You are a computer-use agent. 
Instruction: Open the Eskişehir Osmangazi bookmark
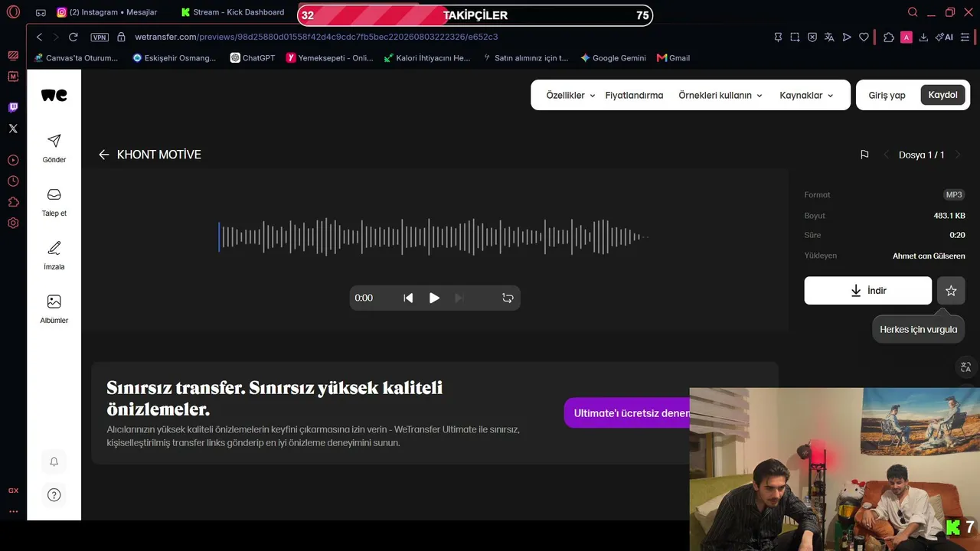coord(174,58)
